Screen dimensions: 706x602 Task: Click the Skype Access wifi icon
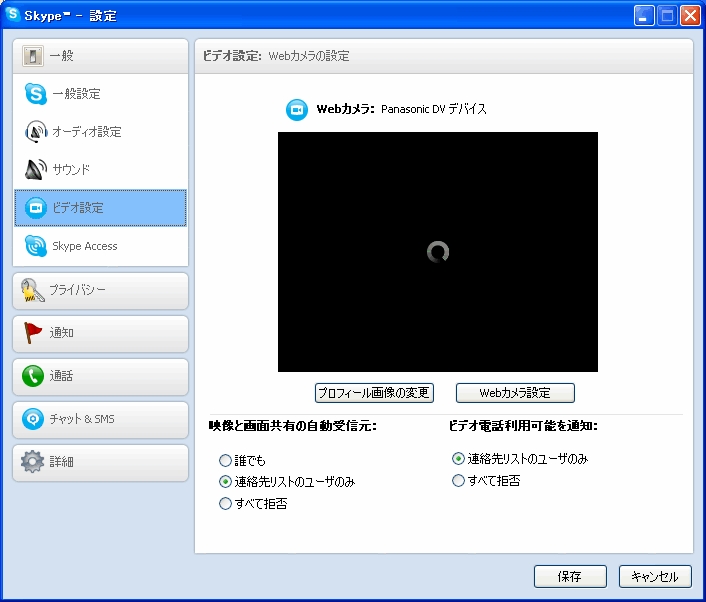(x=36, y=246)
